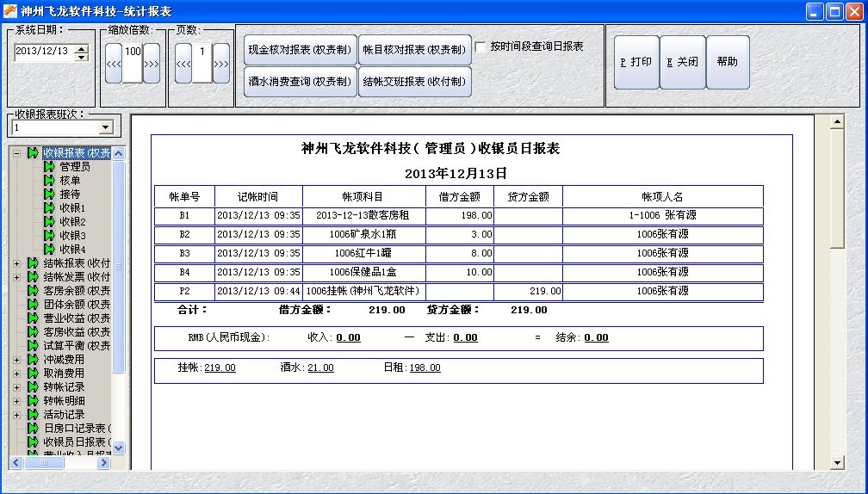Click the green icon next to 营业收益

point(34,318)
